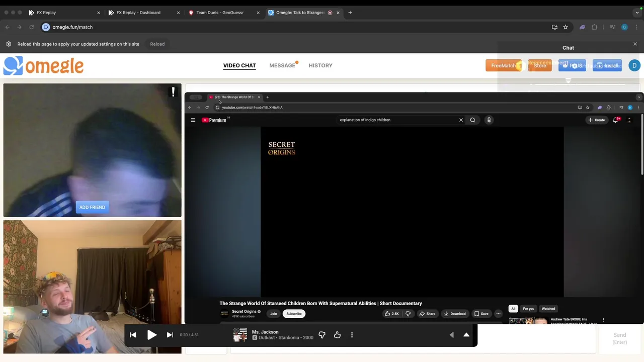Thumbs-down the Ms. Jackson track
The width and height of the screenshot is (644, 362).
[322, 335]
